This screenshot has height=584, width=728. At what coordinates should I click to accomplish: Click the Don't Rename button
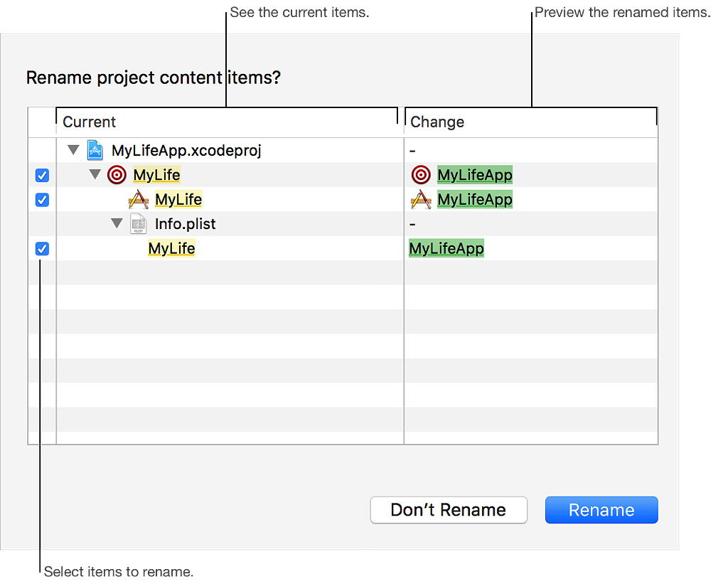tap(449, 509)
